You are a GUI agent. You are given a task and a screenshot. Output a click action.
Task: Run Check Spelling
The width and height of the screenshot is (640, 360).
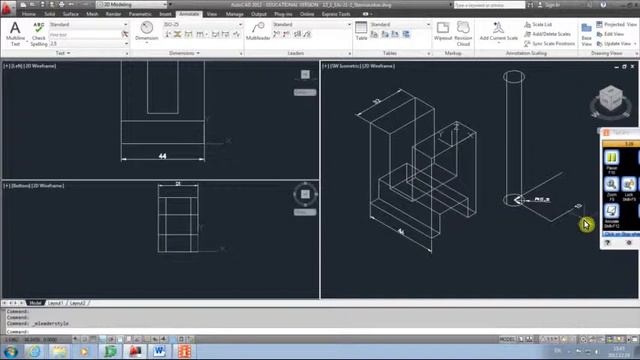pos(39,34)
